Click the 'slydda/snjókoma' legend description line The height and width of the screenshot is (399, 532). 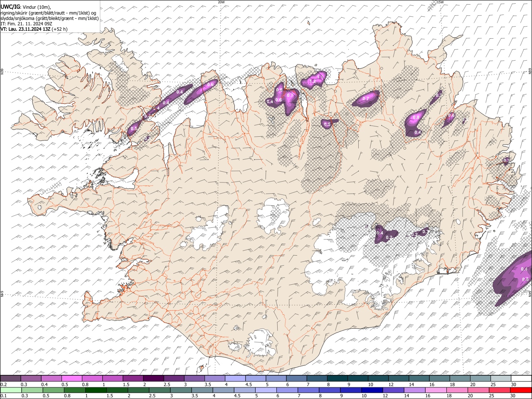[50, 18]
